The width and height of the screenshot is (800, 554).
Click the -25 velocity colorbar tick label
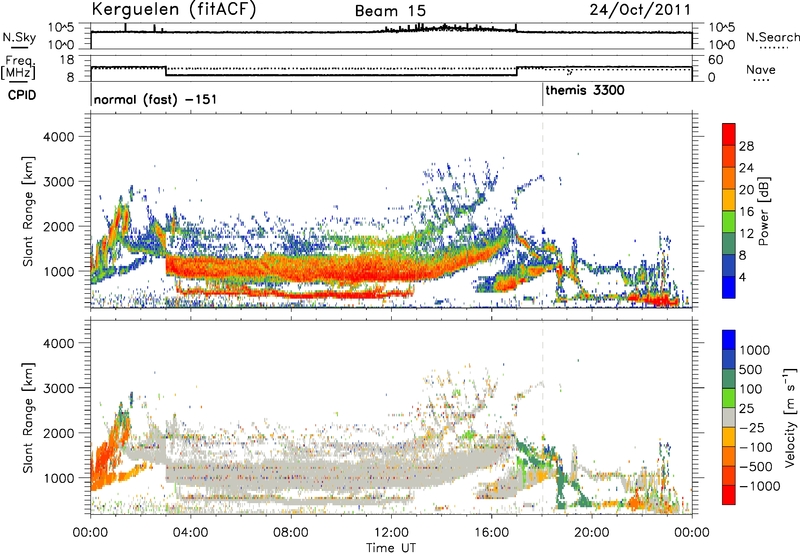(x=751, y=428)
